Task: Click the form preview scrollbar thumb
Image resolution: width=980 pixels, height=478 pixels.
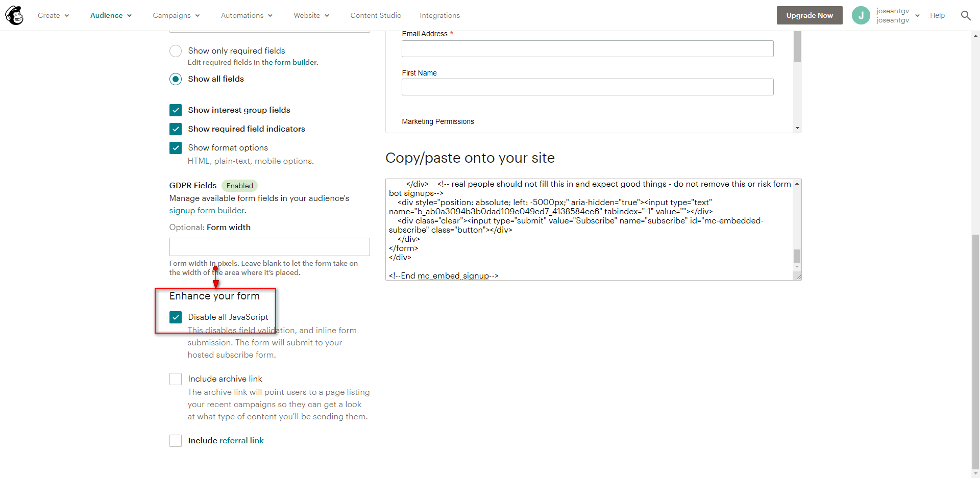Action: (797, 47)
